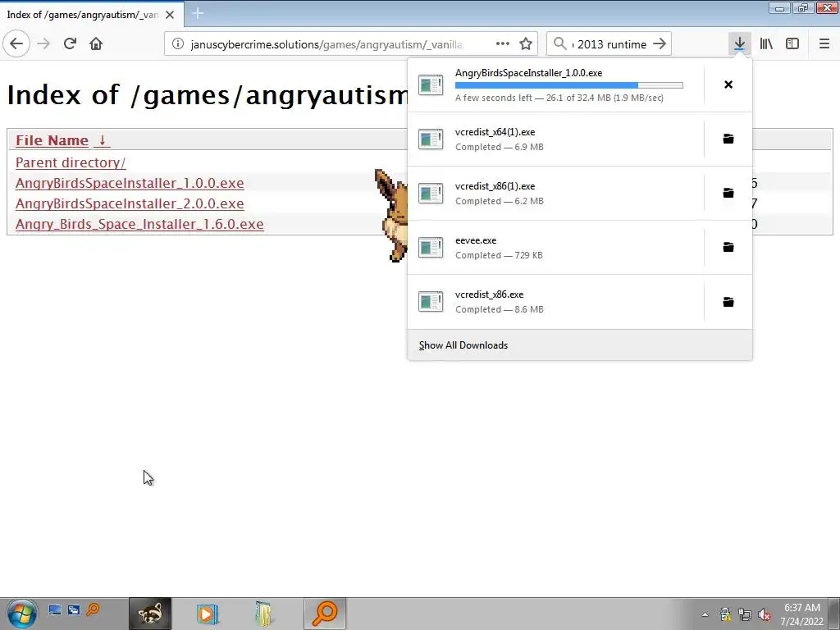The height and width of the screenshot is (630, 840).
Task: Show sidebars toolbar button
Action: pyautogui.click(x=792, y=44)
